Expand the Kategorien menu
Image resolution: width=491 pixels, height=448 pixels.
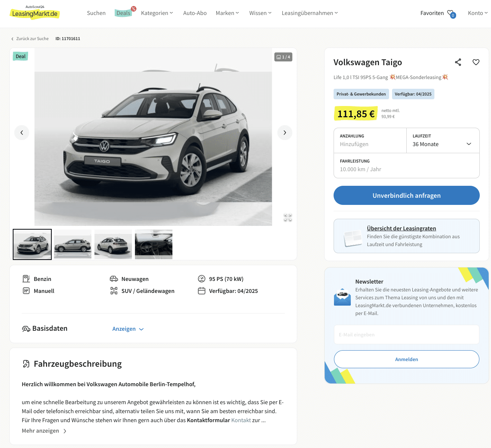coord(157,13)
